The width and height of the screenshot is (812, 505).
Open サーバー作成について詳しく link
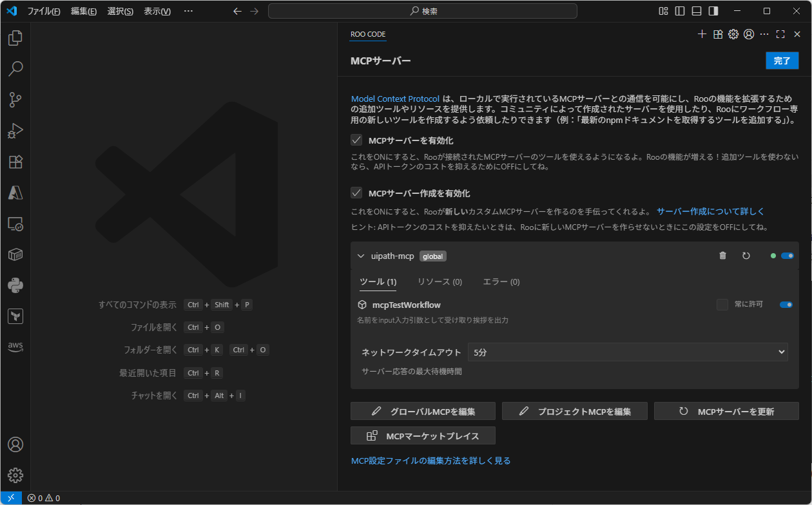point(710,211)
